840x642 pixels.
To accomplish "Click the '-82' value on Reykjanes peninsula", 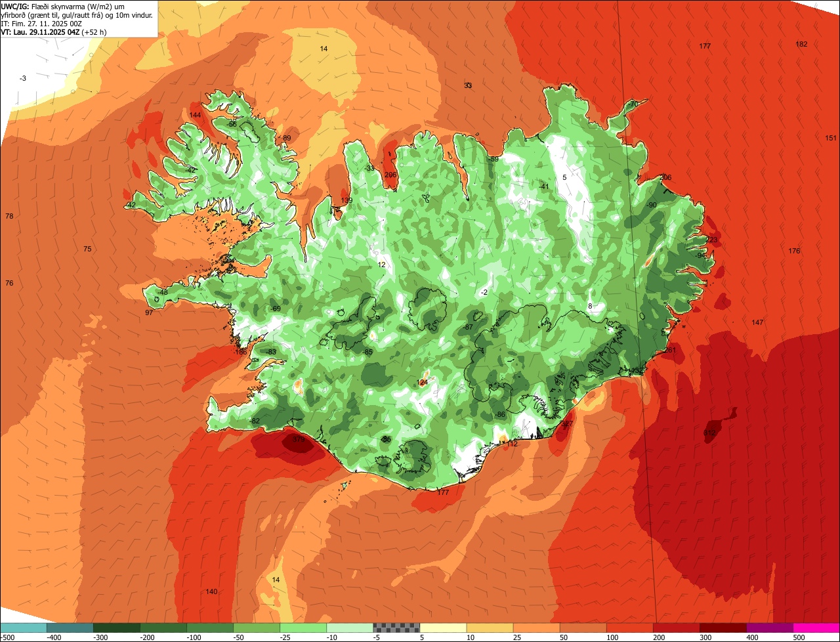I will [255, 421].
